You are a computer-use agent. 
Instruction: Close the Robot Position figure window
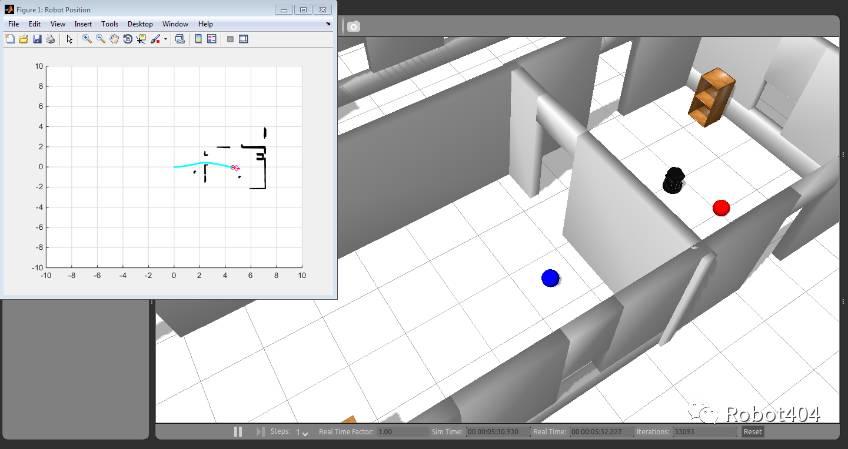[x=322, y=9]
